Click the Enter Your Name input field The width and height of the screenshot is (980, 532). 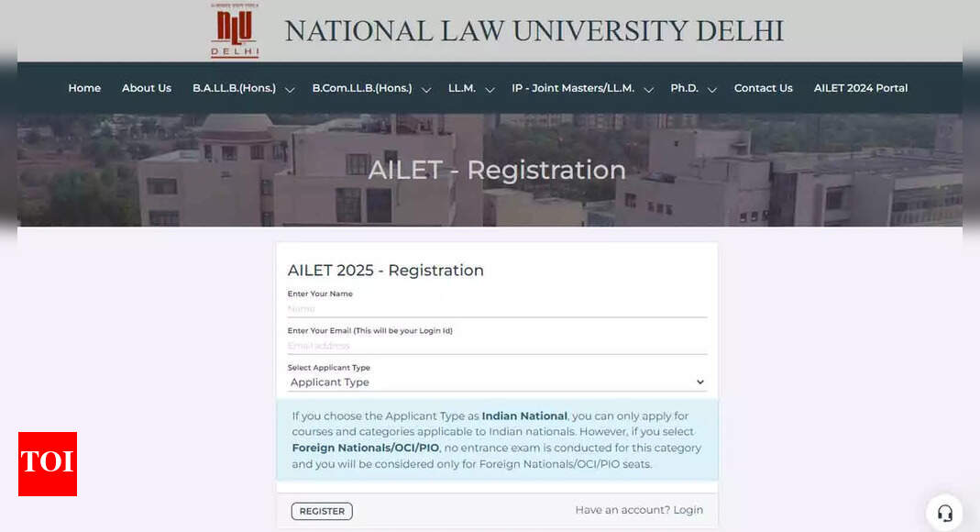point(497,308)
